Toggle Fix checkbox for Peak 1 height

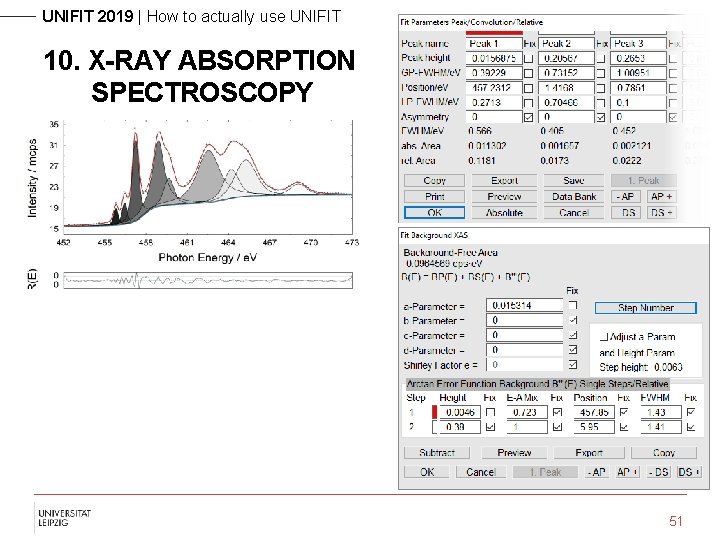[529, 58]
